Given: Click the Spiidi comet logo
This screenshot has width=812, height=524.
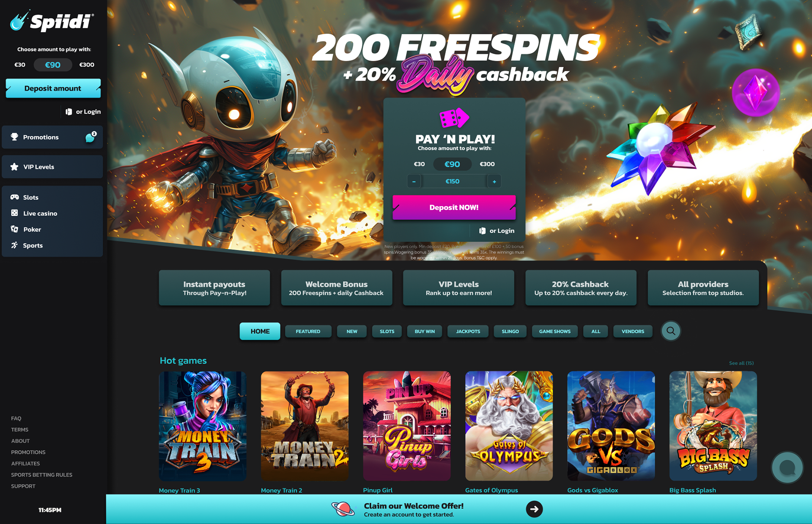Looking at the screenshot, I should 52,21.
